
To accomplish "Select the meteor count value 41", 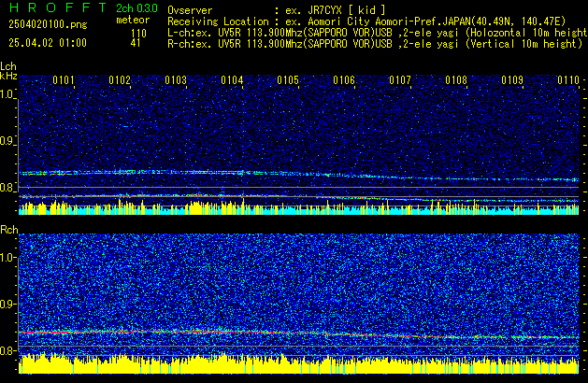I will pos(136,43).
